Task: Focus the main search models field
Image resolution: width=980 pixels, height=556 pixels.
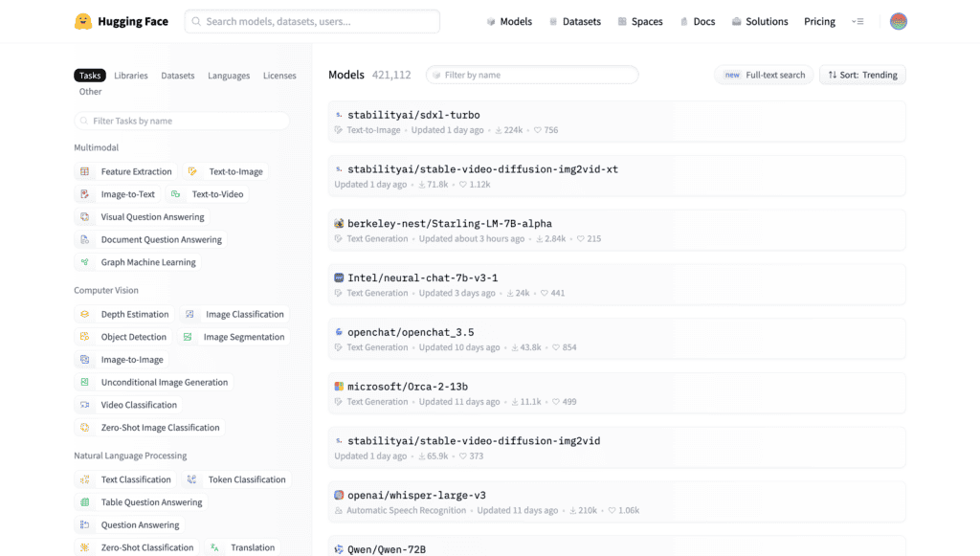Action: pyautogui.click(x=312, y=21)
